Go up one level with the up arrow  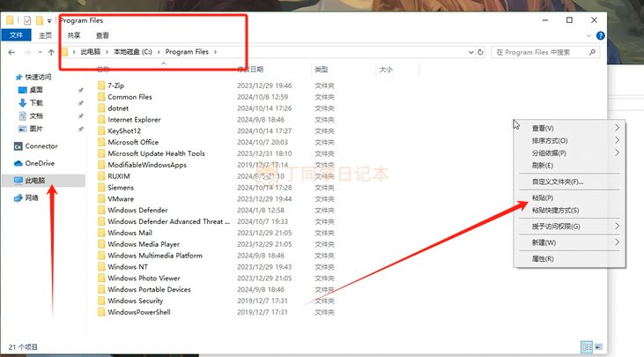(51, 52)
